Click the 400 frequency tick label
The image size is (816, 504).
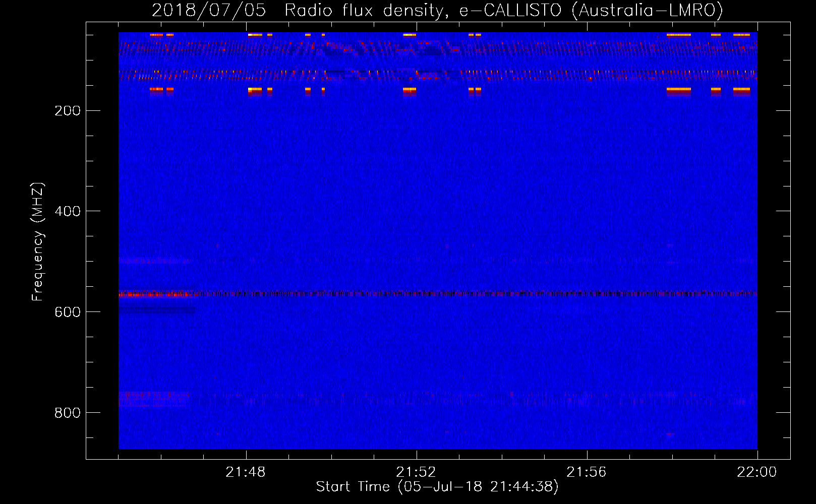pos(68,211)
